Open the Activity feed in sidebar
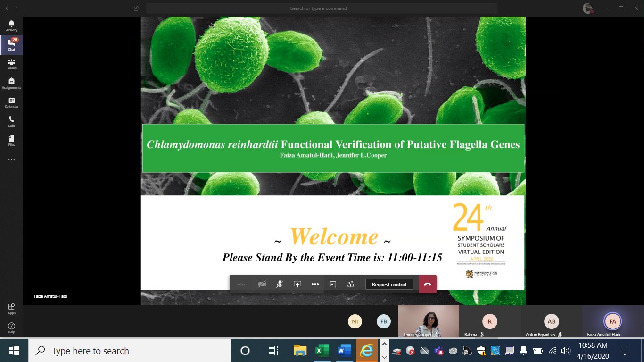The image size is (644, 362). (x=11, y=25)
